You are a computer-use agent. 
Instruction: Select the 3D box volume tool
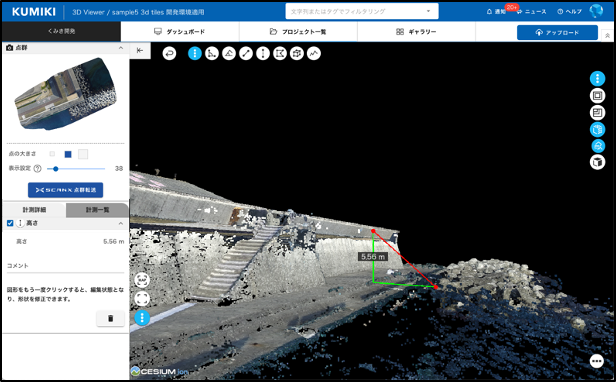click(297, 53)
